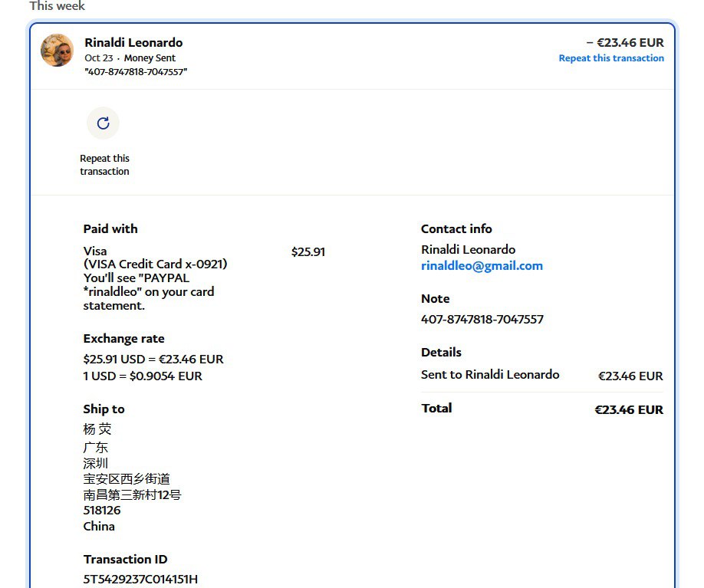Click the circular repeat transaction icon

click(x=103, y=123)
